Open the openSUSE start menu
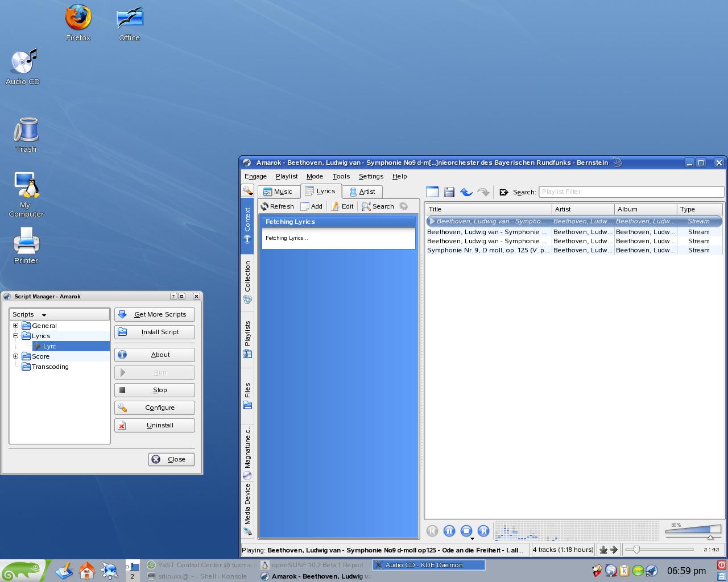This screenshot has height=582, width=728. [23, 571]
